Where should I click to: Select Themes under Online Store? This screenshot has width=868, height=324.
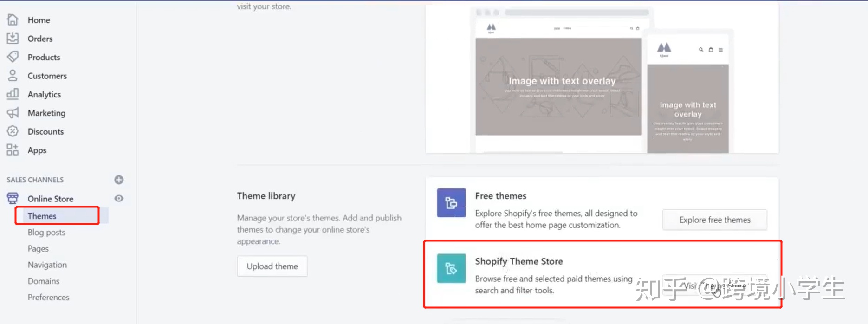(42, 216)
